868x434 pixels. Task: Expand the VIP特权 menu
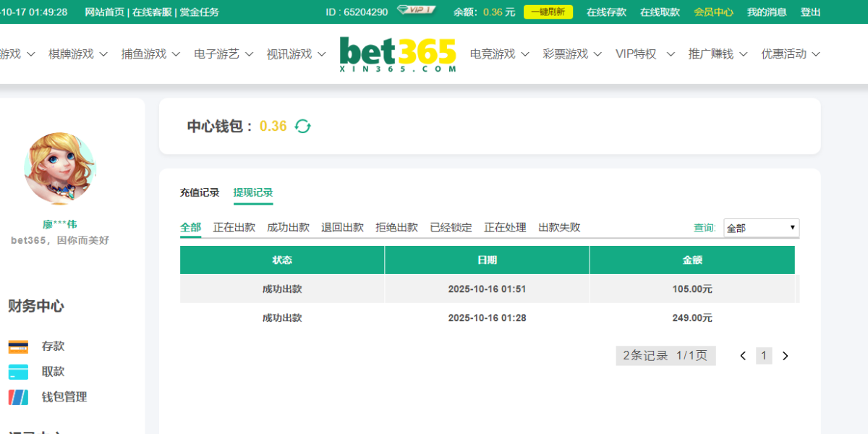tap(644, 54)
